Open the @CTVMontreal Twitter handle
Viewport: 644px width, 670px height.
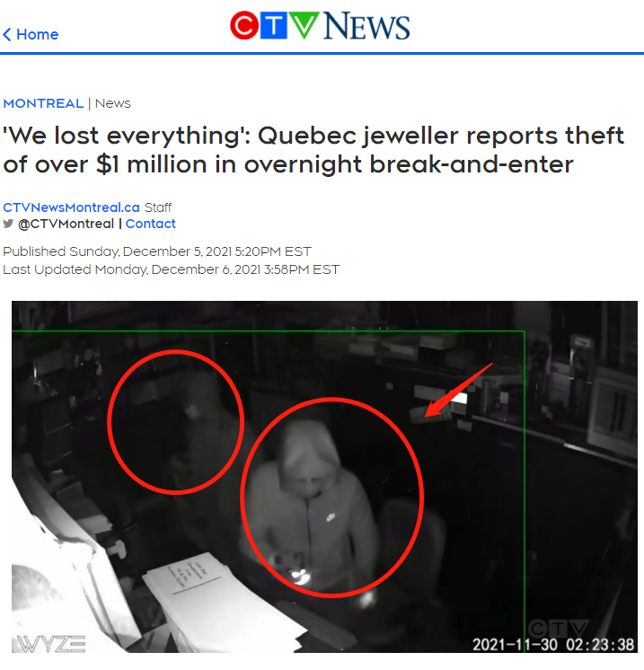click(66, 224)
